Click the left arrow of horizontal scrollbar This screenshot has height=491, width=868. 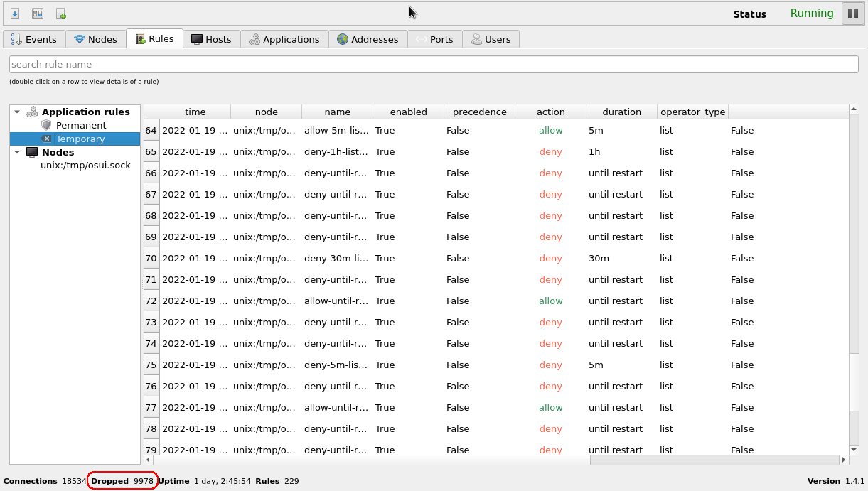tap(149, 460)
